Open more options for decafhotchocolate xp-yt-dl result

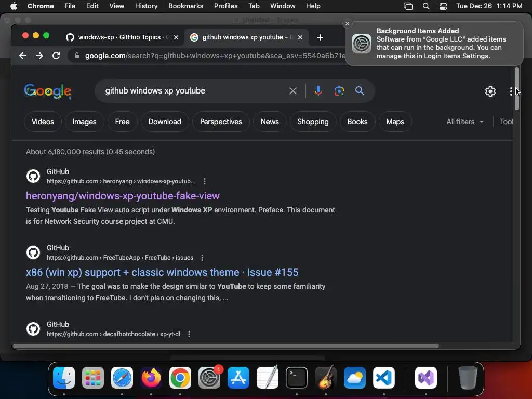tap(189, 334)
